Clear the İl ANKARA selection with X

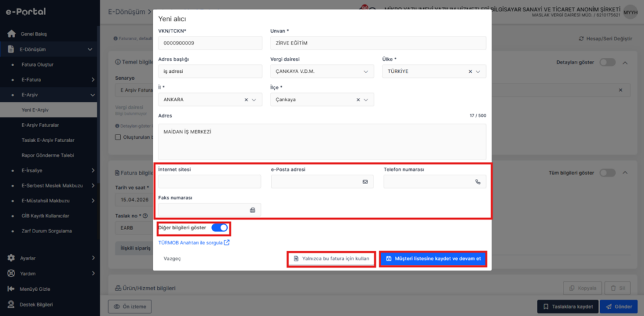coord(246,100)
